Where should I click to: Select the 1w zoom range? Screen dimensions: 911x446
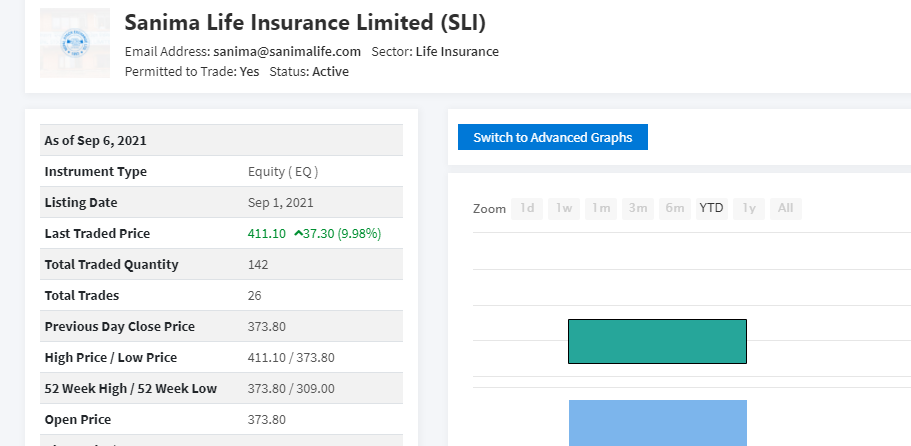point(564,208)
